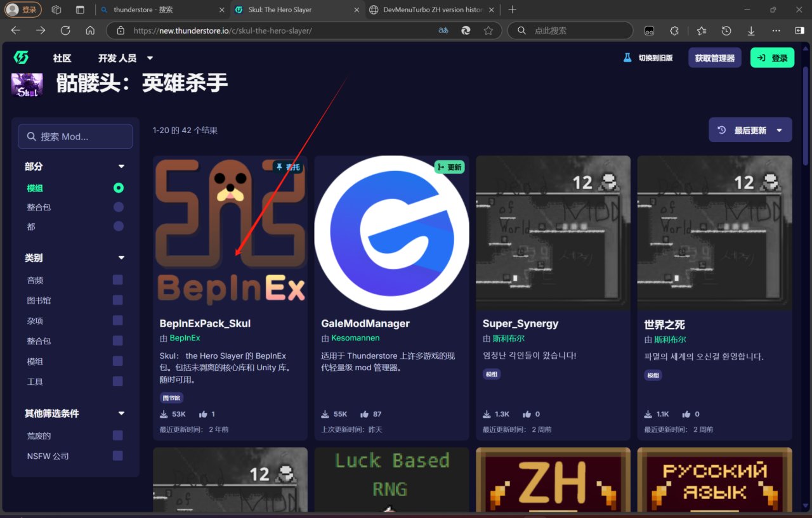Check the 音频 category checkbox

click(x=117, y=280)
